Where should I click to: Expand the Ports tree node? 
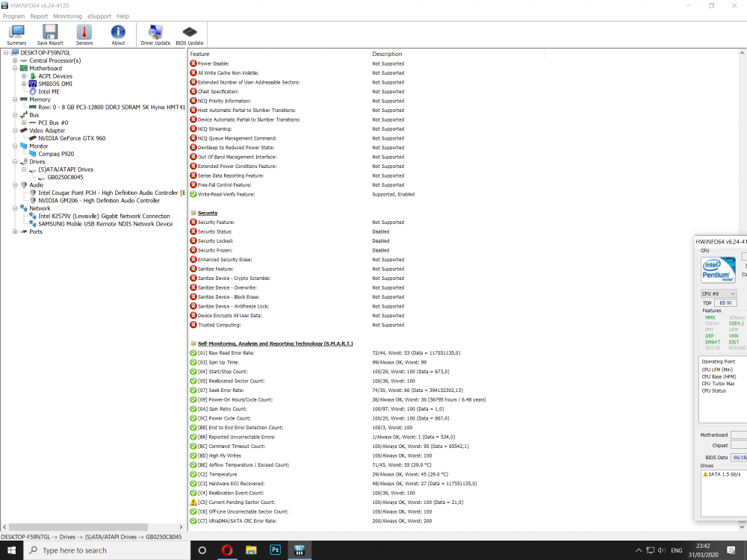pyautogui.click(x=15, y=231)
